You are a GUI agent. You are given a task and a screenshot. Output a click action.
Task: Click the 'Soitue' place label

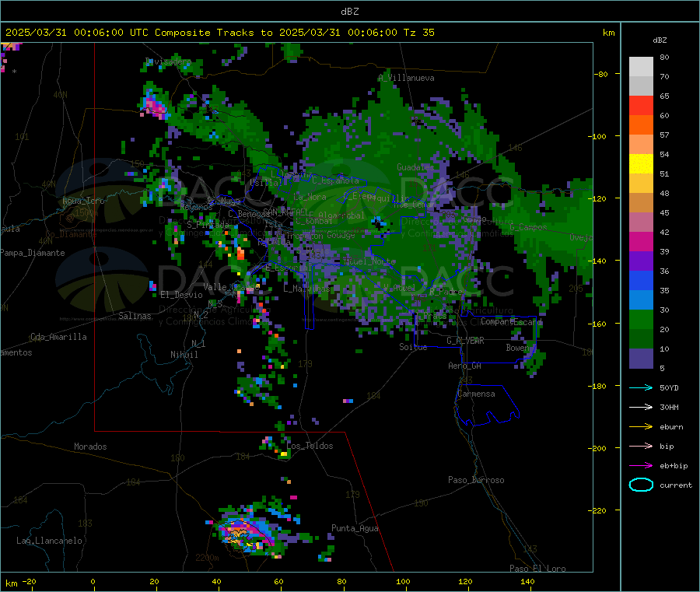pos(413,347)
